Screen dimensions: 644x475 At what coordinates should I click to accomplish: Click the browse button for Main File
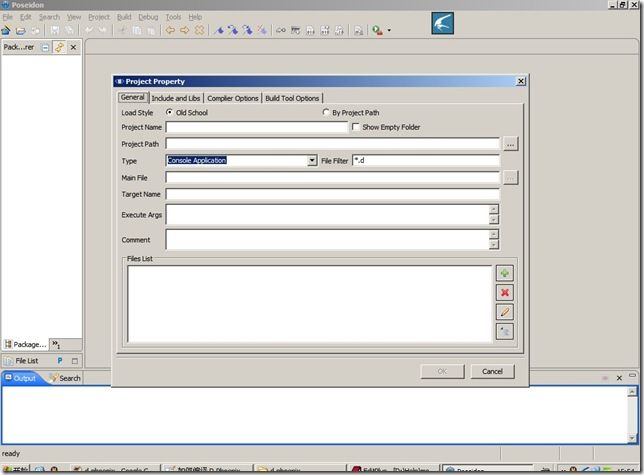pos(510,177)
